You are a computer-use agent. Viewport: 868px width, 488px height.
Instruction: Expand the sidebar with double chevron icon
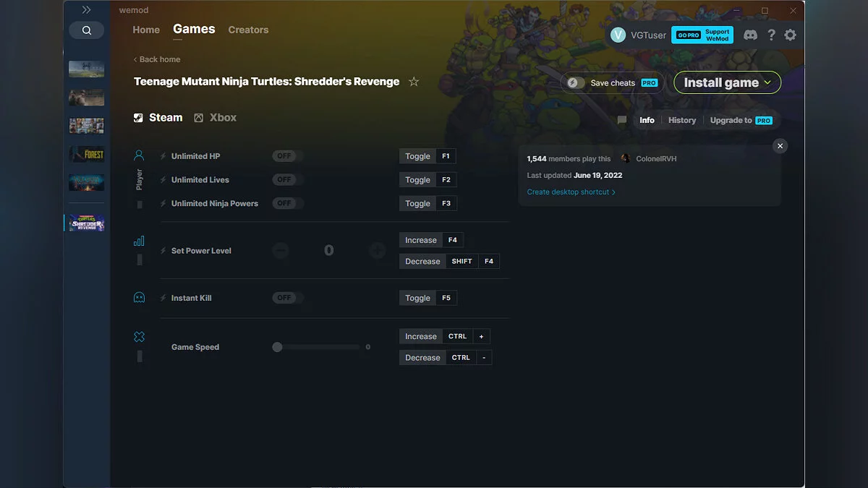coord(86,10)
